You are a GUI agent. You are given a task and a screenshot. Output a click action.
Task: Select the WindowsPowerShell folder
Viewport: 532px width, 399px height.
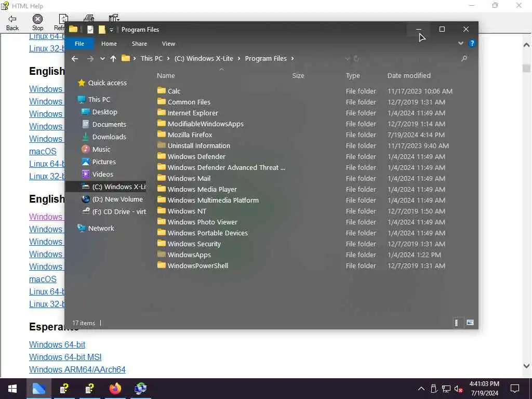[198, 265]
